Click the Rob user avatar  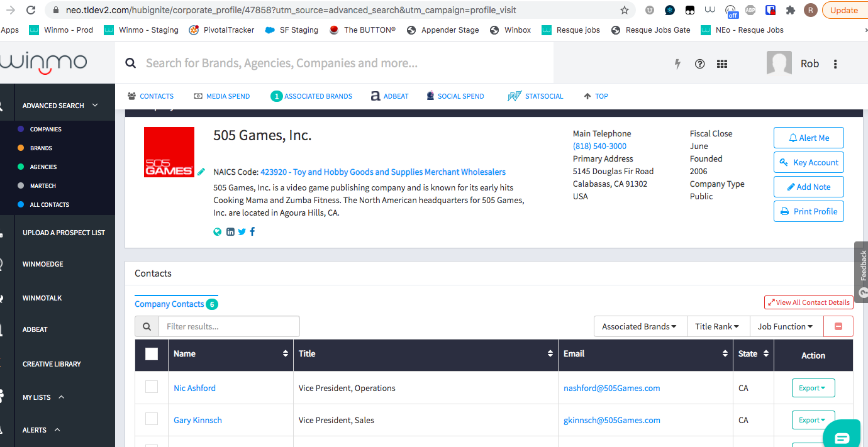click(x=779, y=63)
